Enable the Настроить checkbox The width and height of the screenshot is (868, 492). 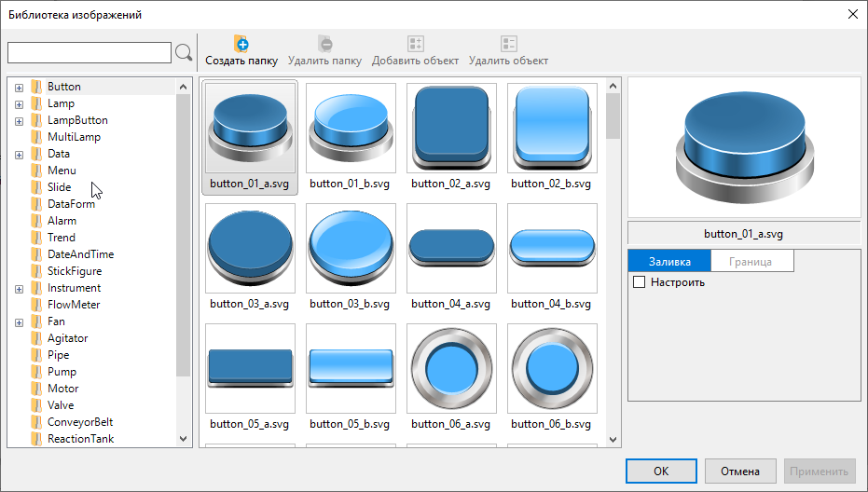point(639,281)
